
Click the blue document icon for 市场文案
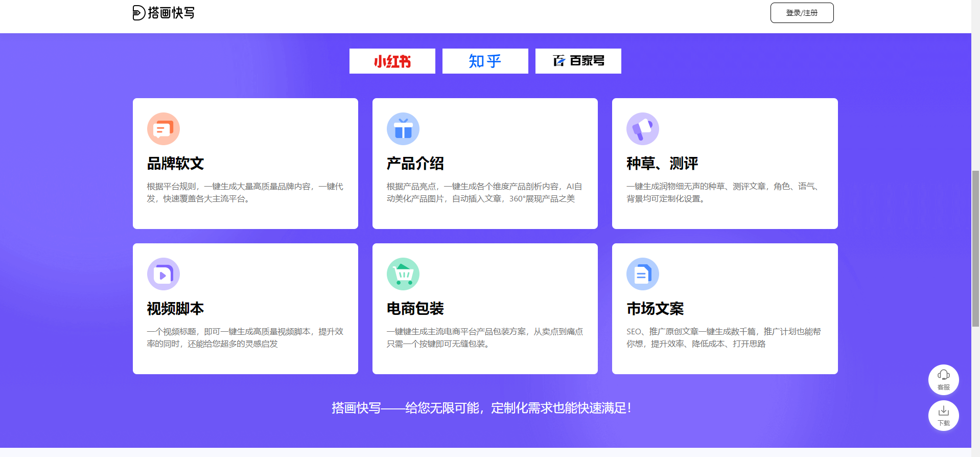[x=643, y=274]
